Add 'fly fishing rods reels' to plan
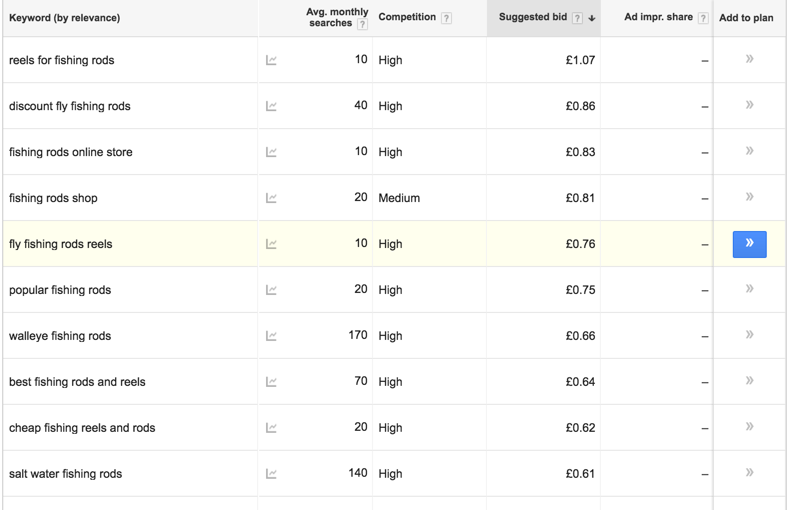This screenshot has height=510, width=792. pyautogui.click(x=749, y=244)
